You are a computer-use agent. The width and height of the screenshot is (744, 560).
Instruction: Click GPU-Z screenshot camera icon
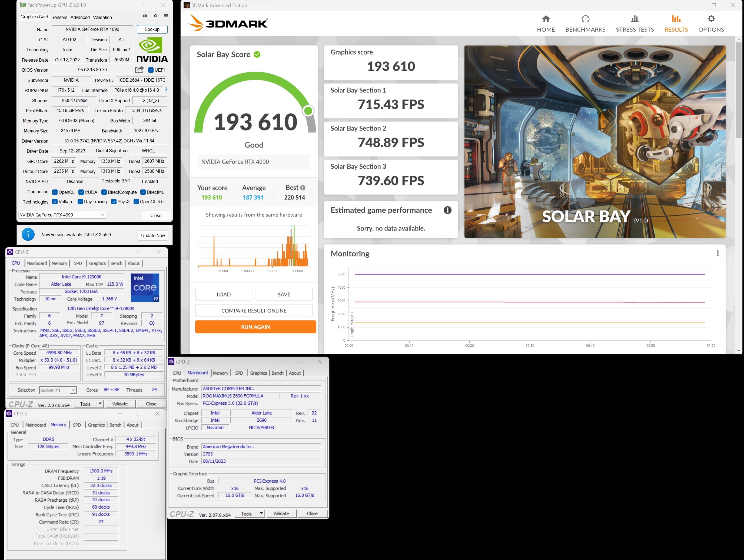145,16
